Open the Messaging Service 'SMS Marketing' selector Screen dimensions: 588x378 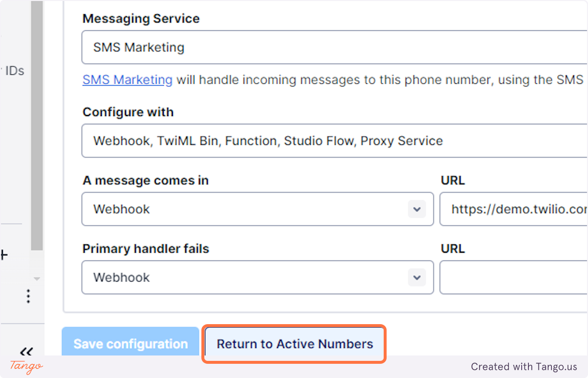[x=335, y=47]
